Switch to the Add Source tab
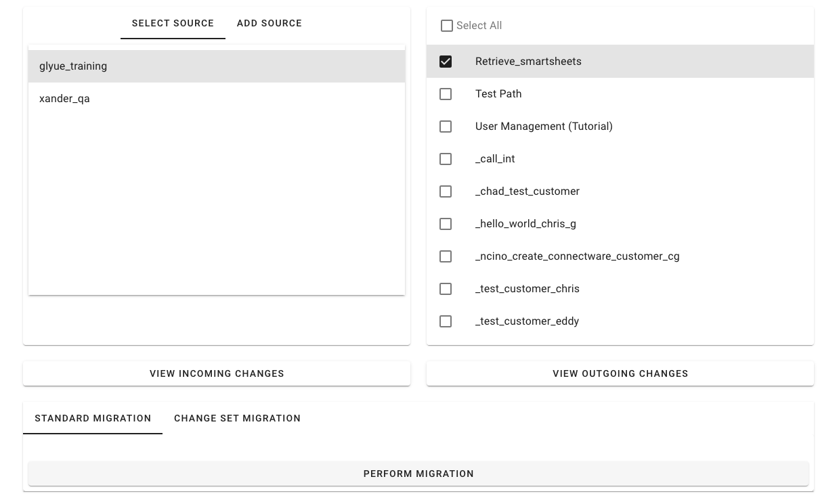 click(x=269, y=24)
